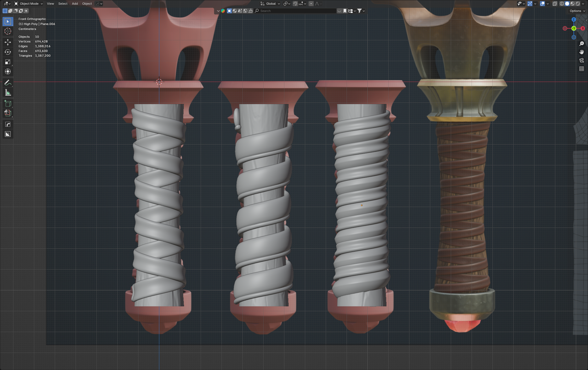Image resolution: width=588 pixels, height=370 pixels.
Task: Open the snapping options dropdown
Action: (303, 4)
